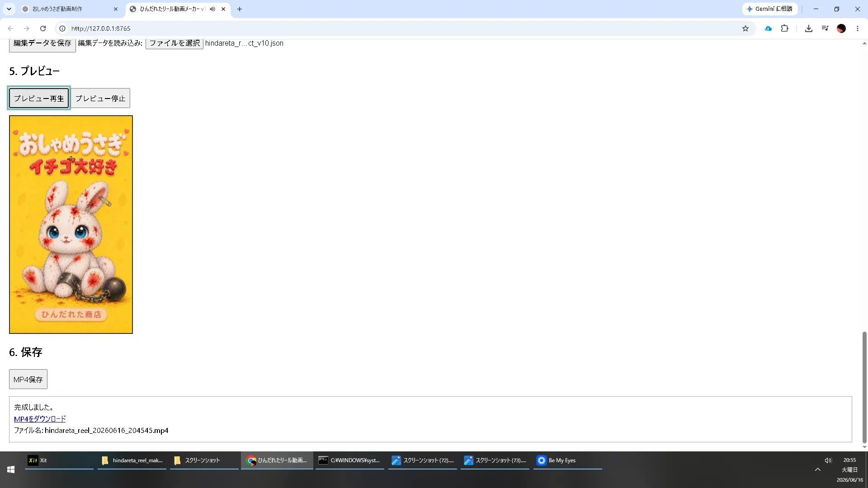Click the ファイルを選択 button
The image size is (868, 488).
pos(175,43)
